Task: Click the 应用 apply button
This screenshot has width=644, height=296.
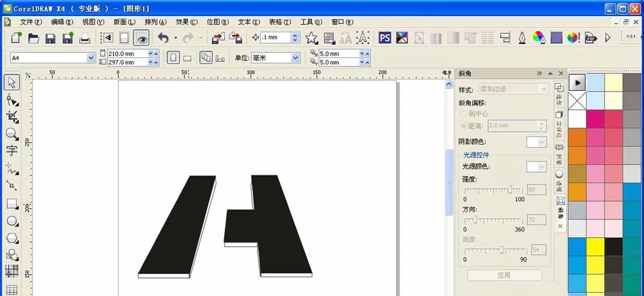Action: 504,275
